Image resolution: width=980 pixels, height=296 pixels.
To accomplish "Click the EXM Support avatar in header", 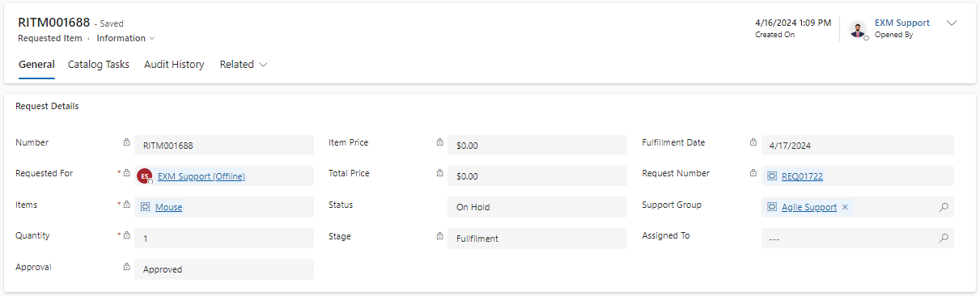I will click(x=858, y=29).
